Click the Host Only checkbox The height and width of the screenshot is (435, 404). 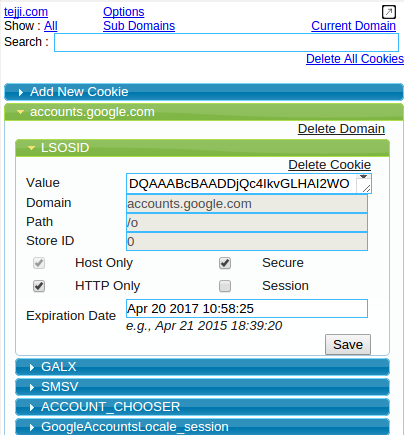[39, 263]
